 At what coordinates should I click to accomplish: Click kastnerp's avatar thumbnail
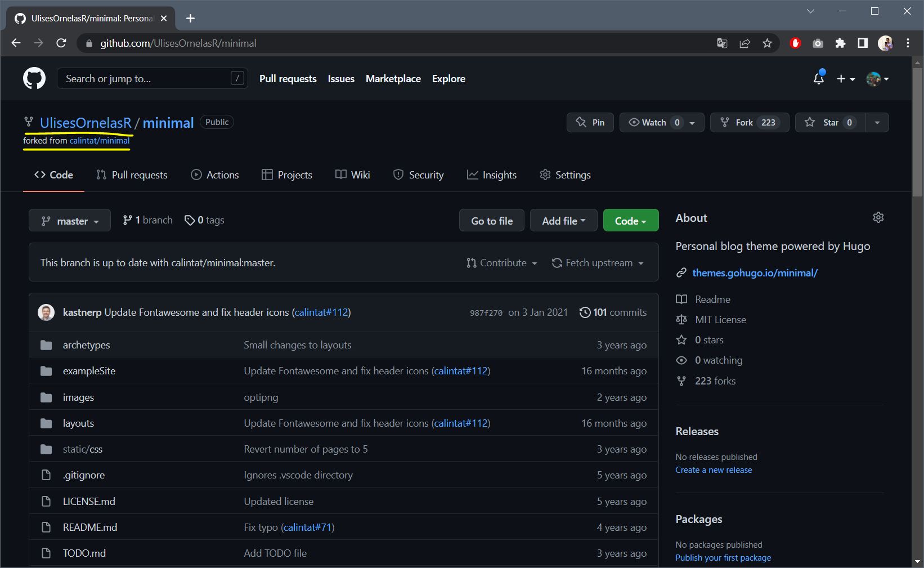coord(46,312)
